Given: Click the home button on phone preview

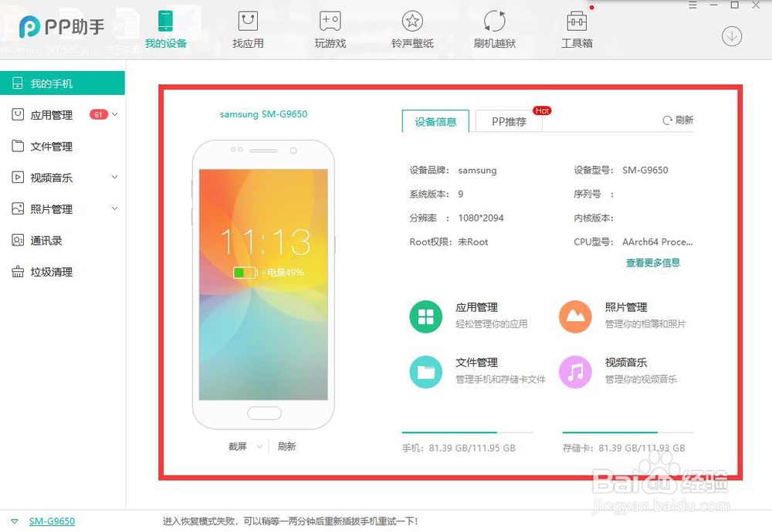Looking at the screenshot, I should (x=264, y=413).
